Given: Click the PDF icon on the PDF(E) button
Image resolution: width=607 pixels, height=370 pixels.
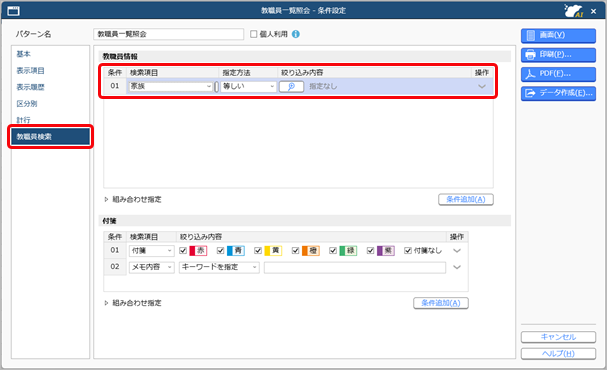Looking at the screenshot, I should [531, 74].
